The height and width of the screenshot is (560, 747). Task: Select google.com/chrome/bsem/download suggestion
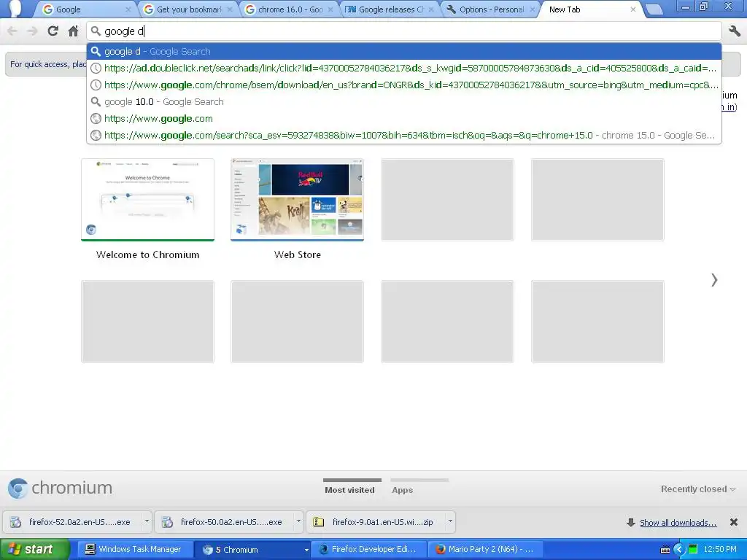pyautogui.click(x=404, y=85)
